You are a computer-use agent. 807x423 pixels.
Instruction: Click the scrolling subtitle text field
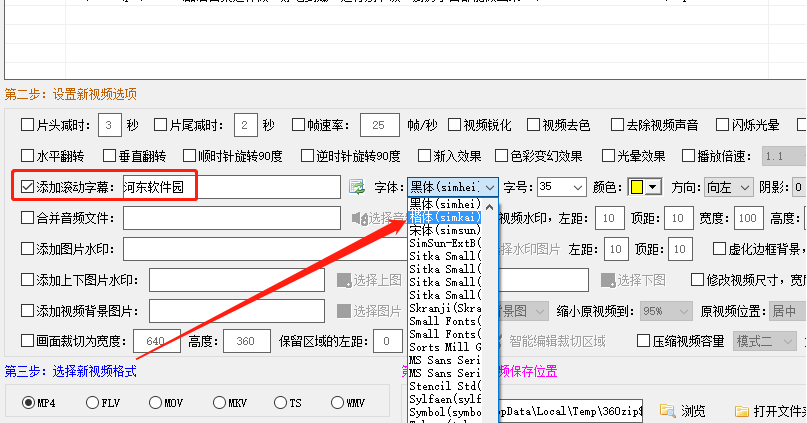click(x=232, y=187)
